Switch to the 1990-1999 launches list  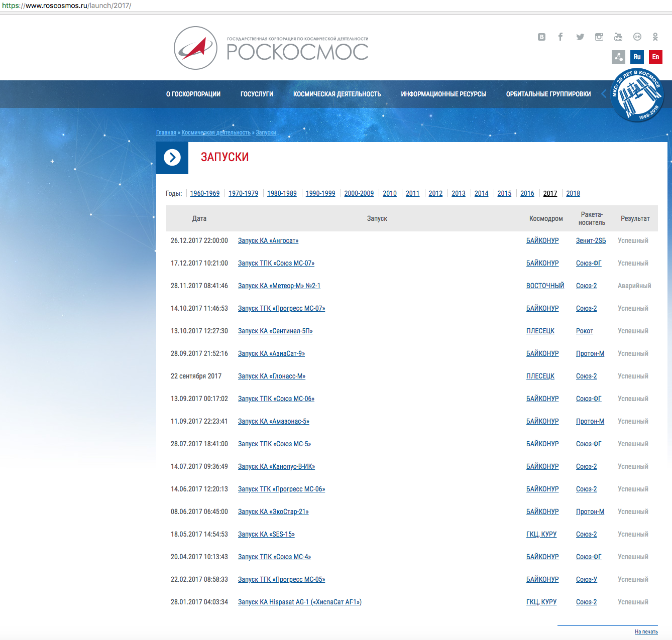tap(320, 193)
